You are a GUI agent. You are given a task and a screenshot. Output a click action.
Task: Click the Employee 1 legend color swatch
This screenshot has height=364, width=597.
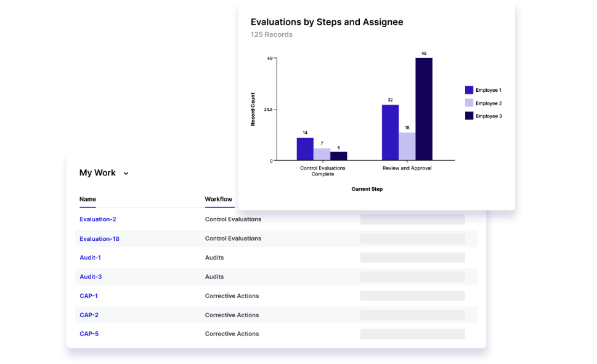tap(469, 90)
